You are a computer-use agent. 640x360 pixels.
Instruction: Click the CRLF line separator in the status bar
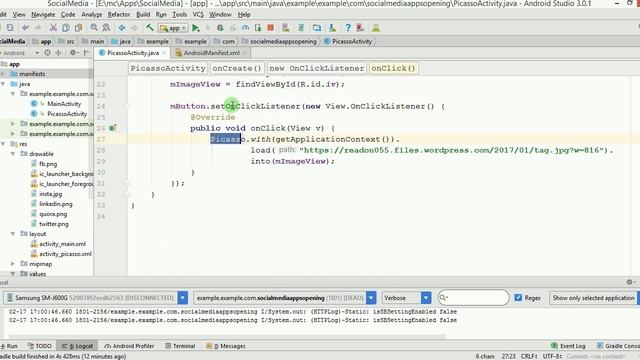click(x=529, y=356)
